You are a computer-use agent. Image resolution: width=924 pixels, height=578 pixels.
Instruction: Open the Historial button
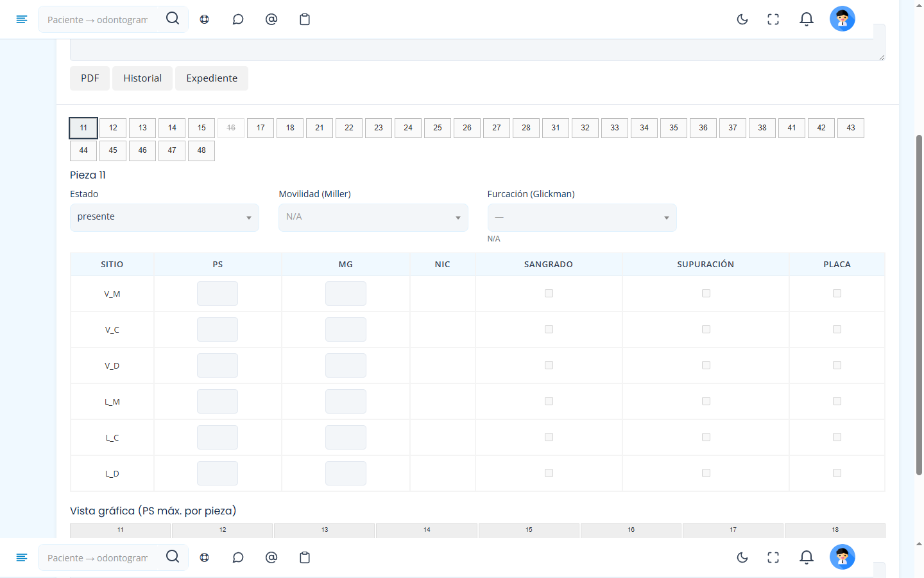point(142,78)
